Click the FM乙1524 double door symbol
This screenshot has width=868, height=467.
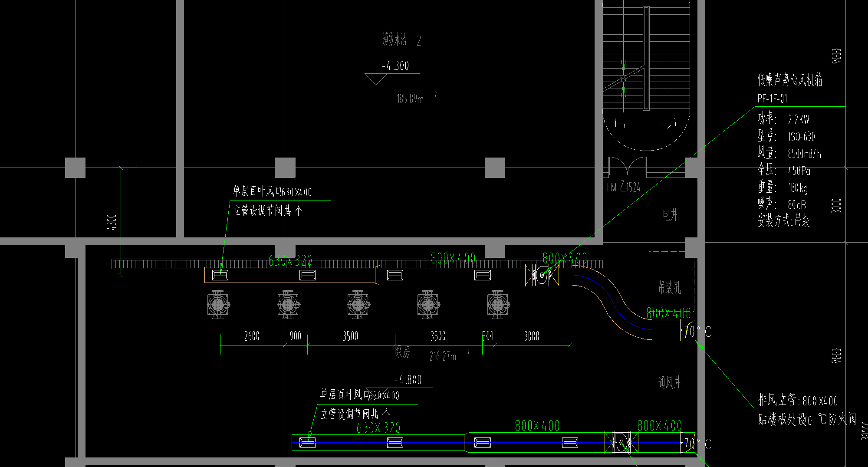[x=627, y=167]
